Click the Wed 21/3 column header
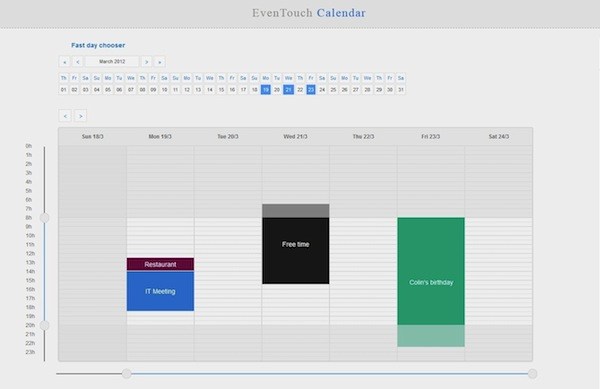Image resolution: width=600 pixels, height=389 pixels. point(295,137)
